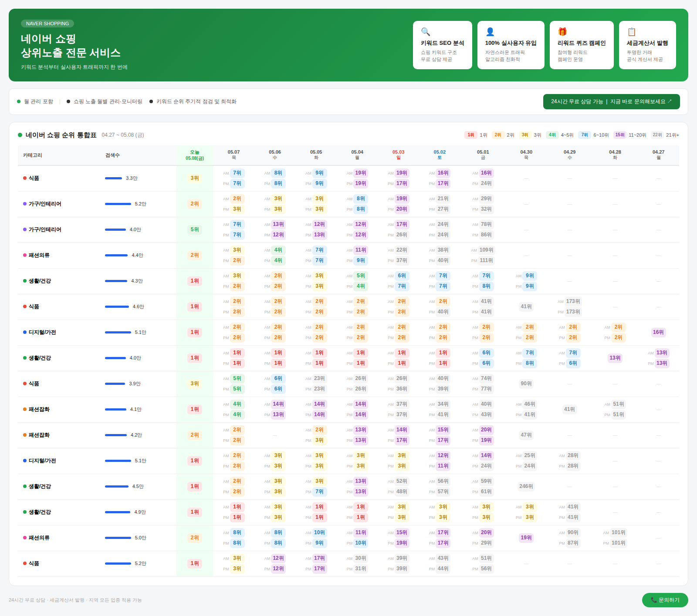Click the green 4위 legend badge
This screenshot has height=616, width=697.
click(x=552, y=135)
